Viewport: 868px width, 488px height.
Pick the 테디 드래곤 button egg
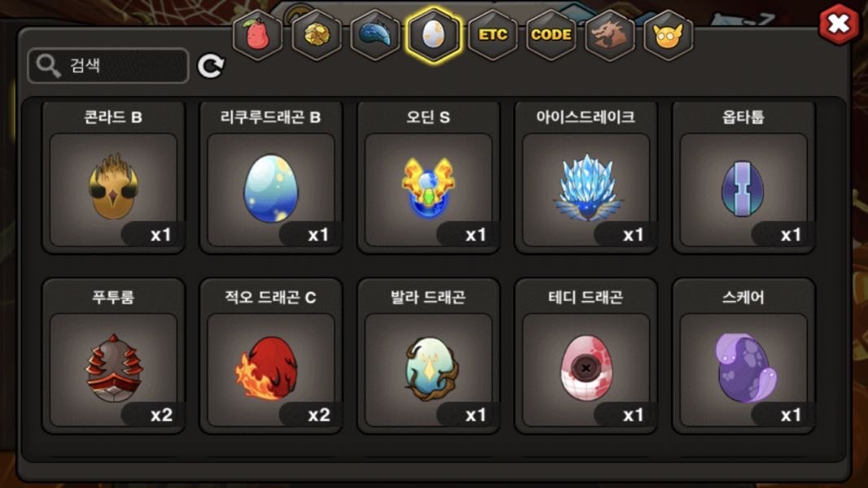click(586, 355)
